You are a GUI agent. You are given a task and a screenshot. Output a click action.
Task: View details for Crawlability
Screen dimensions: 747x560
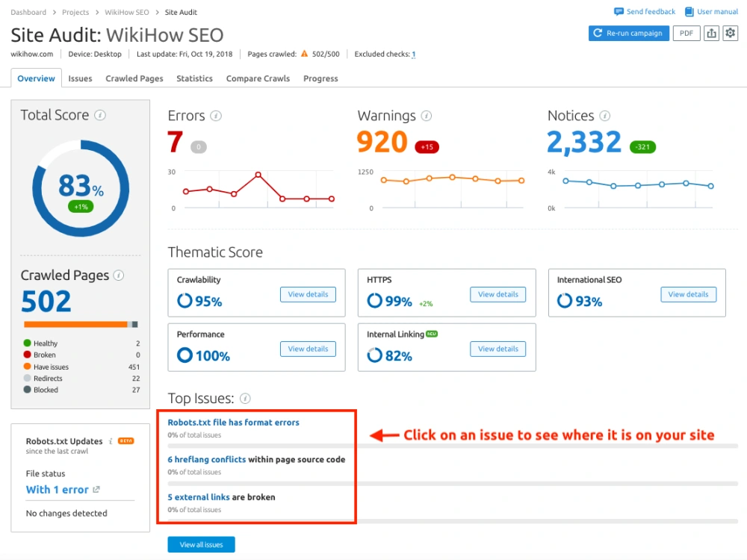click(x=308, y=294)
